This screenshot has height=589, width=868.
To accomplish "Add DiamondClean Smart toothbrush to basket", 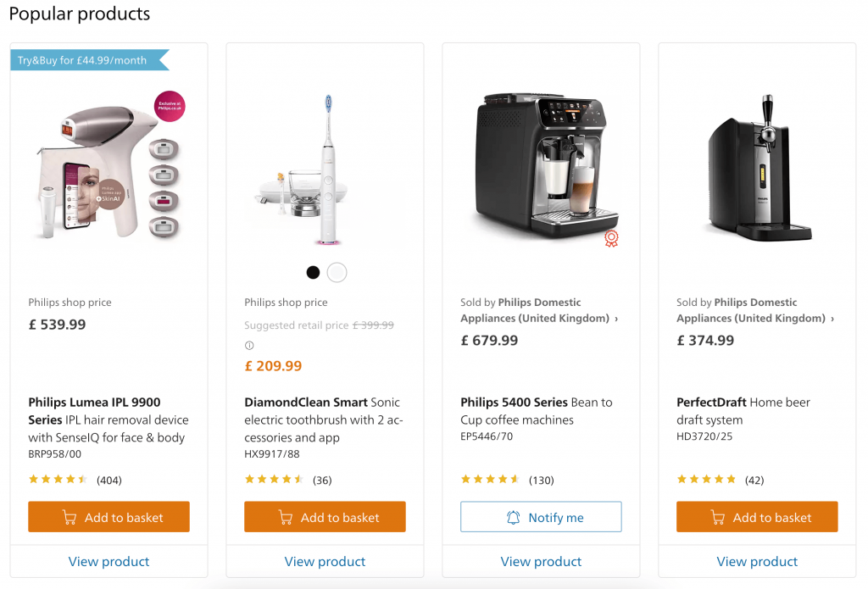I will click(x=325, y=517).
